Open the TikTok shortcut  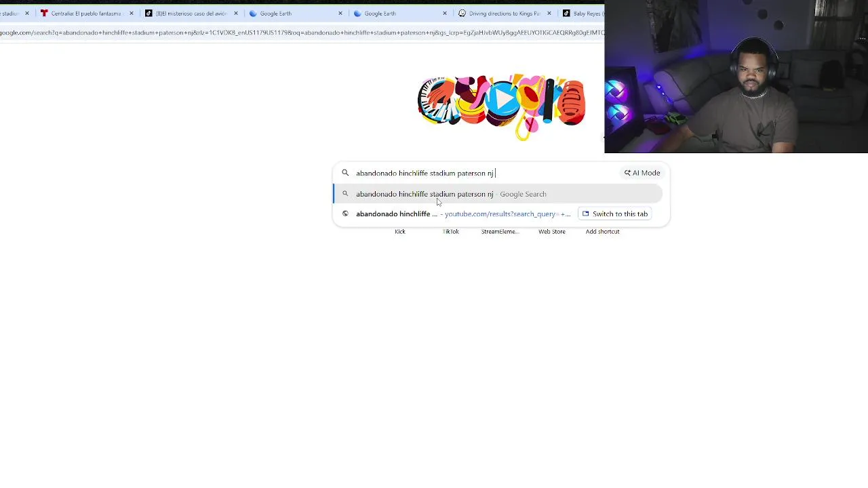tap(450, 232)
